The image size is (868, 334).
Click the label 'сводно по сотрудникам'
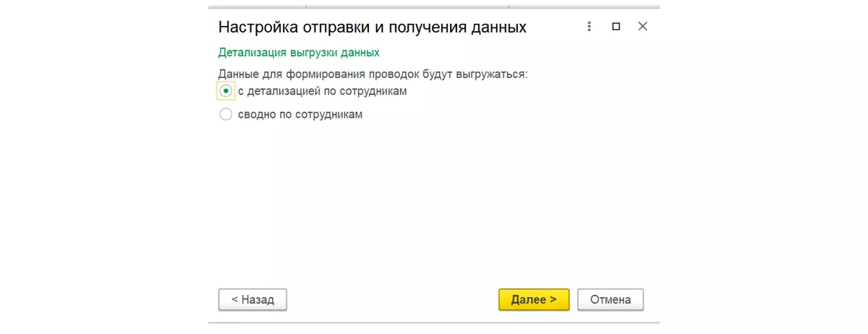tap(300, 114)
